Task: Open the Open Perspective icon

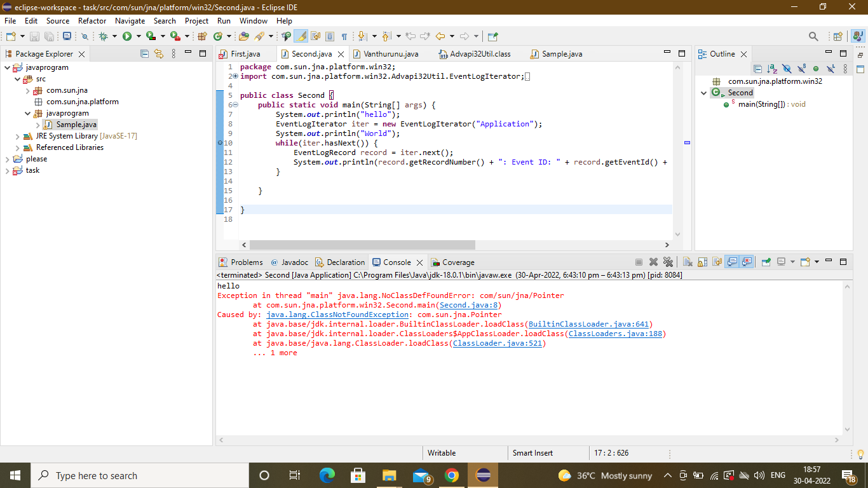Action: [x=837, y=37]
